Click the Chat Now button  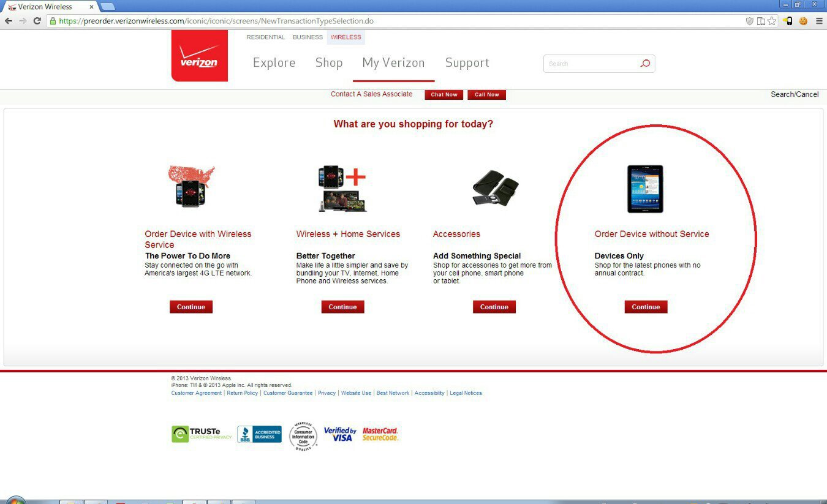click(444, 95)
